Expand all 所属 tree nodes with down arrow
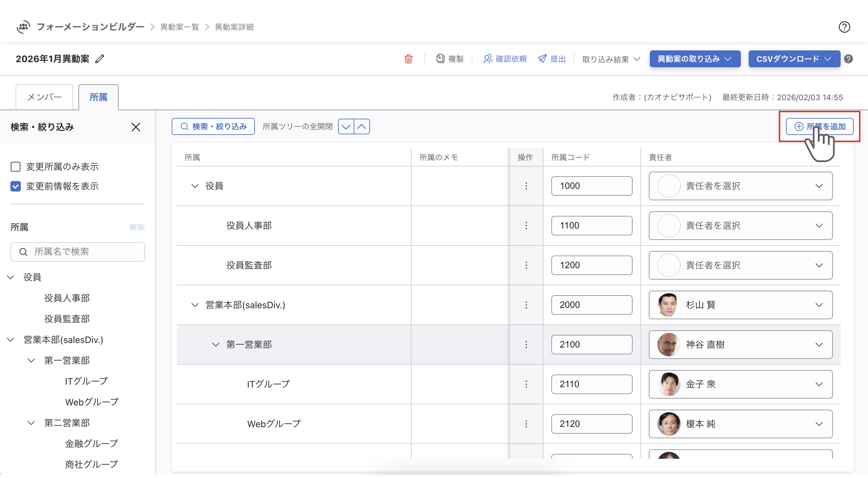868x478 pixels. click(x=346, y=127)
